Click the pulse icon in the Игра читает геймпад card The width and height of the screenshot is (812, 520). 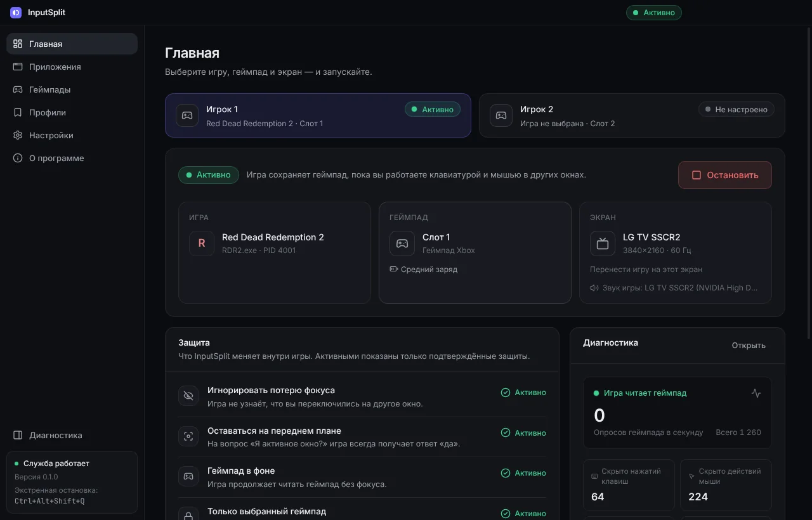(x=756, y=393)
